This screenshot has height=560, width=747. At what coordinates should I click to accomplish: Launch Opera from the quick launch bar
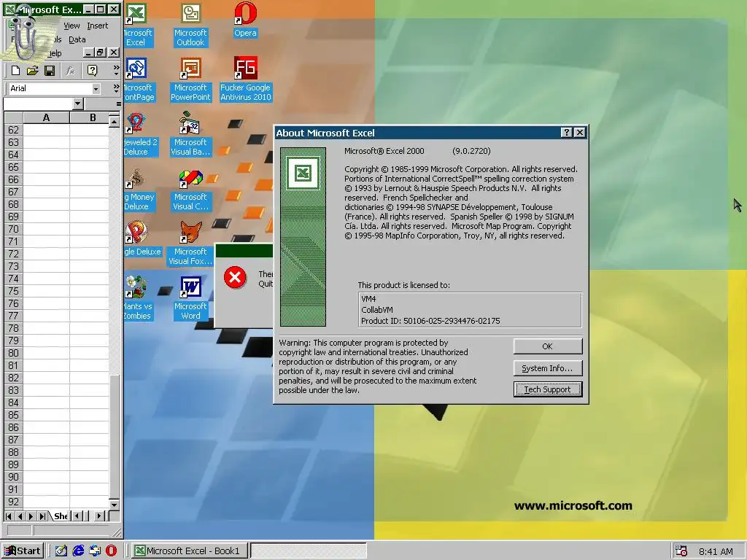[x=111, y=551]
